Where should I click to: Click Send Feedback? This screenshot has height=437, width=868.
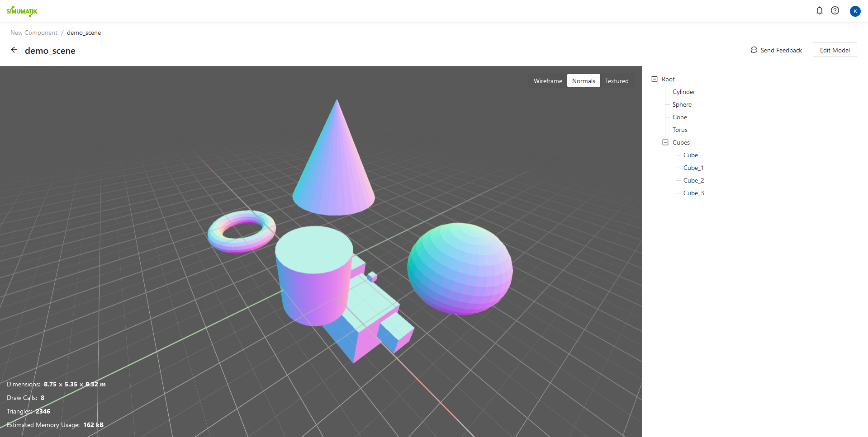(781, 50)
